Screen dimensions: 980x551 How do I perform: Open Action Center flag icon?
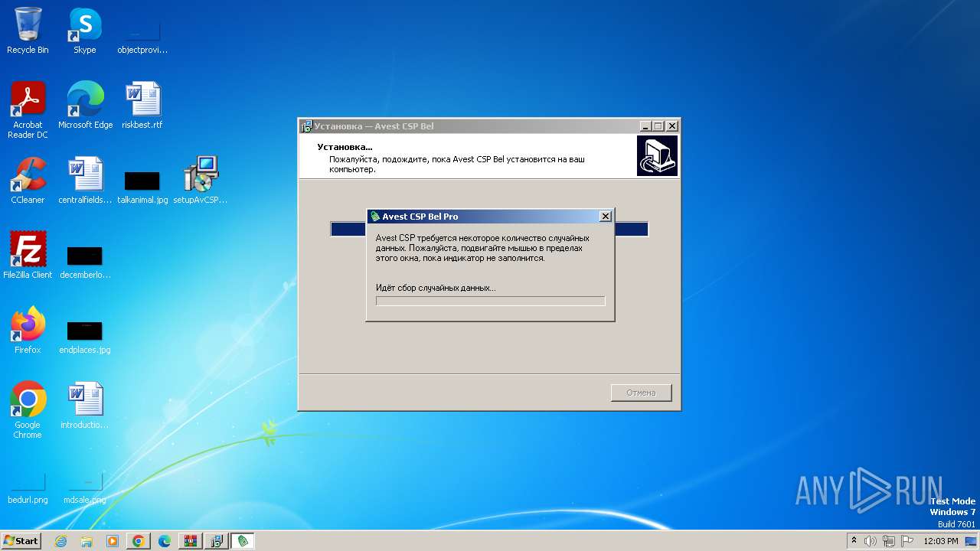tap(907, 541)
